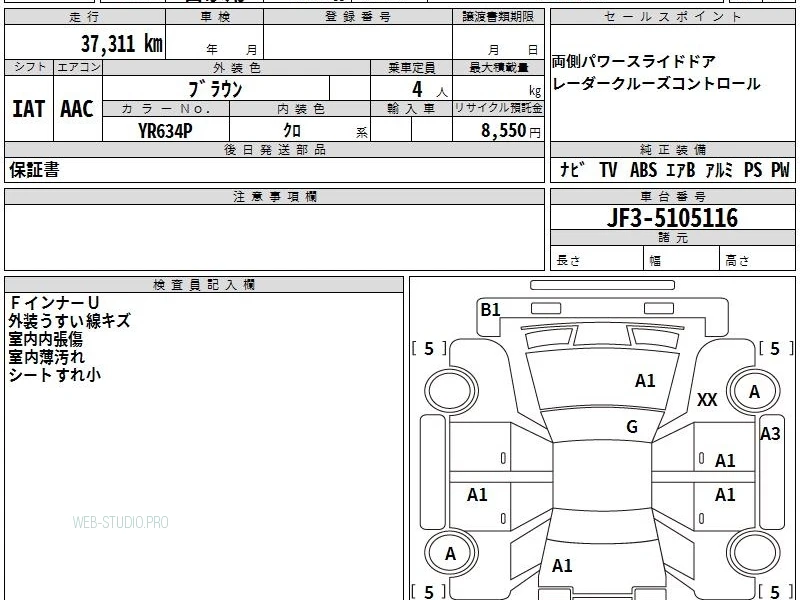Select the 検査員記入欄 header bar
The width and height of the screenshot is (800, 600).
pos(204,285)
